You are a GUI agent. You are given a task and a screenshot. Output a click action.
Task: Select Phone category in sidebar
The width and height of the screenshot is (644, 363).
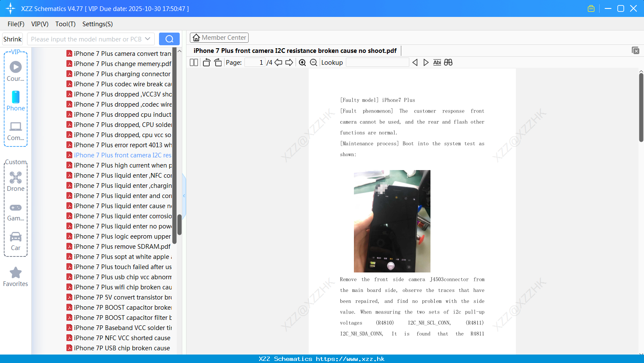coord(16,101)
